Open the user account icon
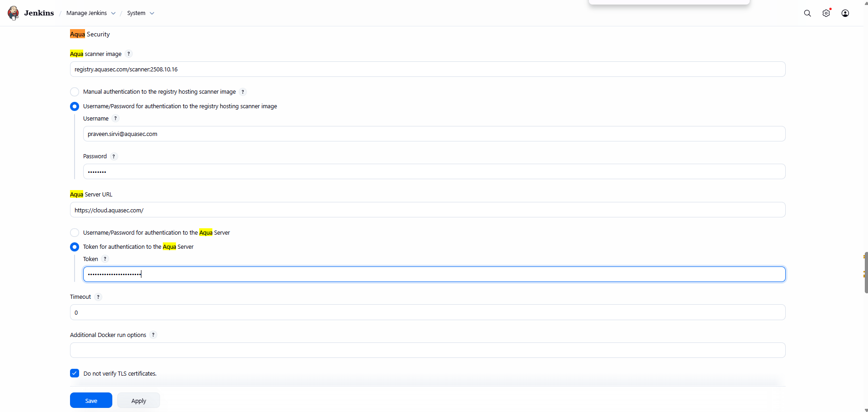Viewport: 868px width, 412px height. (845, 13)
